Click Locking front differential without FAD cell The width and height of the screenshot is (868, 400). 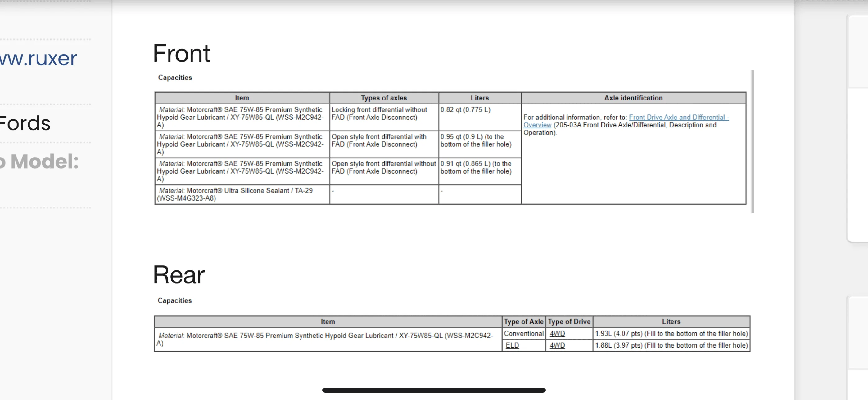(384, 117)
